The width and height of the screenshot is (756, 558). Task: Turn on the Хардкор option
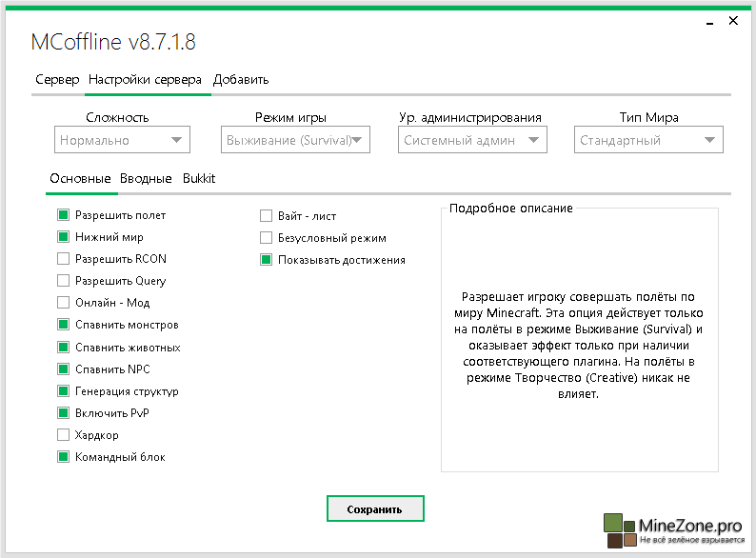(64, 435)
